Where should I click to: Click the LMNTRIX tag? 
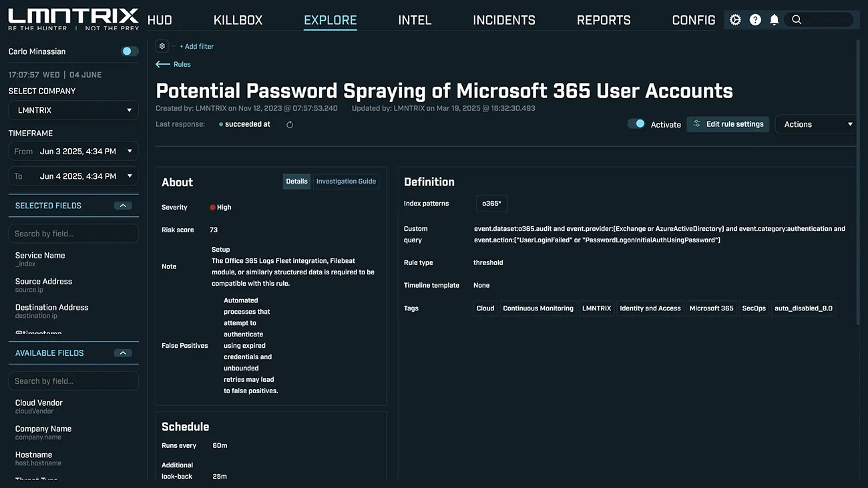pos(596,308)
